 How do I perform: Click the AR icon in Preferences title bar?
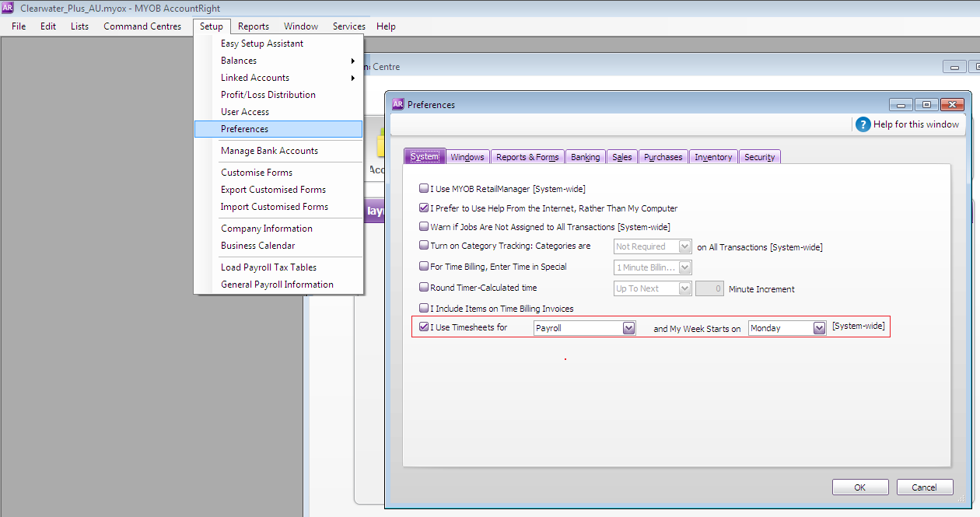tap(397, 104)
